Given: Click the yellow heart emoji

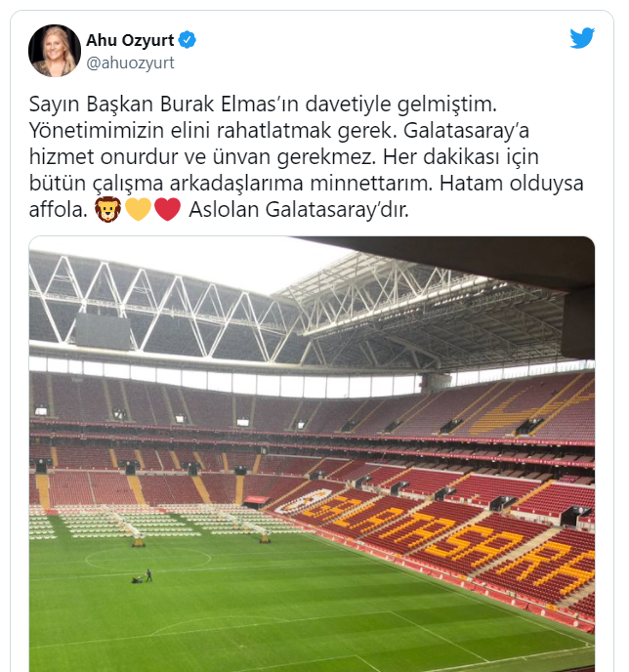Looking at the screenshot, I should 138,210.
